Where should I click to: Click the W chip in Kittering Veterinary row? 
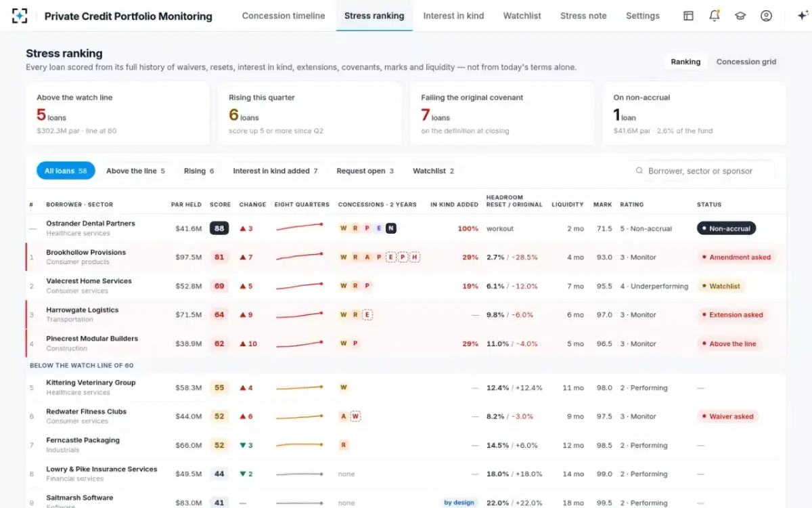pos(344,387)
